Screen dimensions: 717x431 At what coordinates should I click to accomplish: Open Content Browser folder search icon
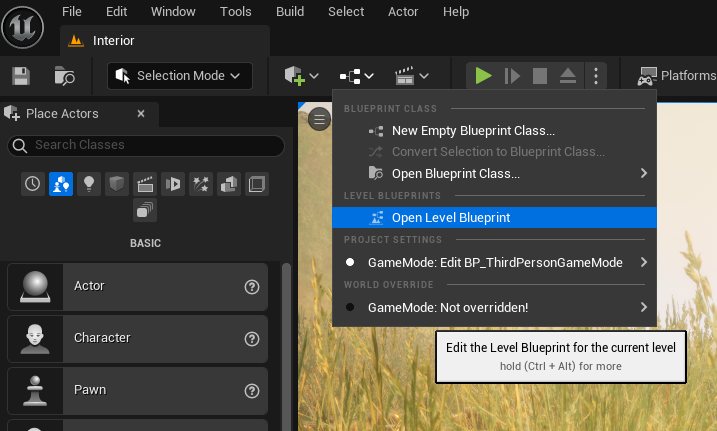coord(64,76)
